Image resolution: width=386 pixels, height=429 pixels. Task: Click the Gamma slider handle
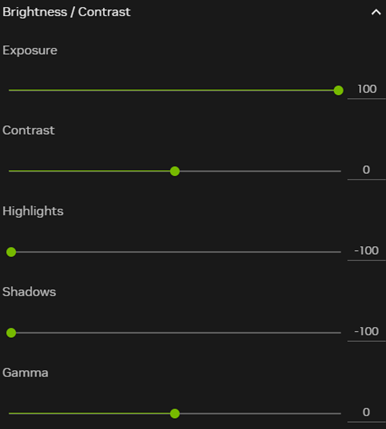pos(175,414)
